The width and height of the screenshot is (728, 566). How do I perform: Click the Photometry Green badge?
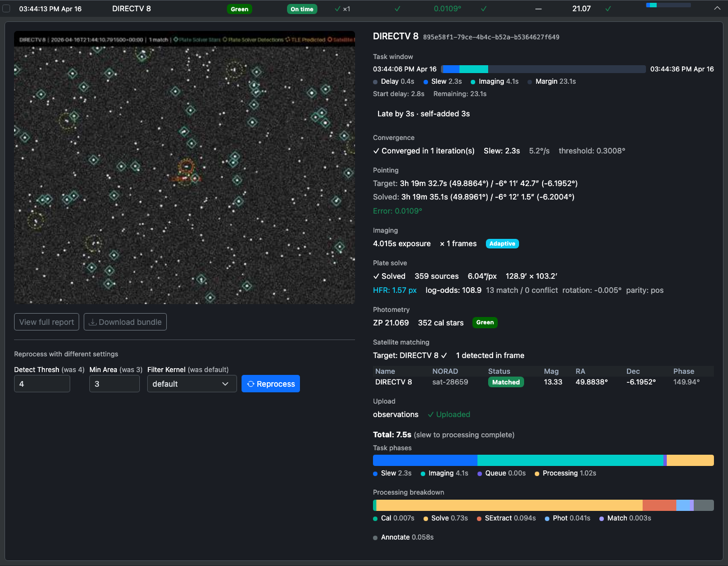click(485, 323)
